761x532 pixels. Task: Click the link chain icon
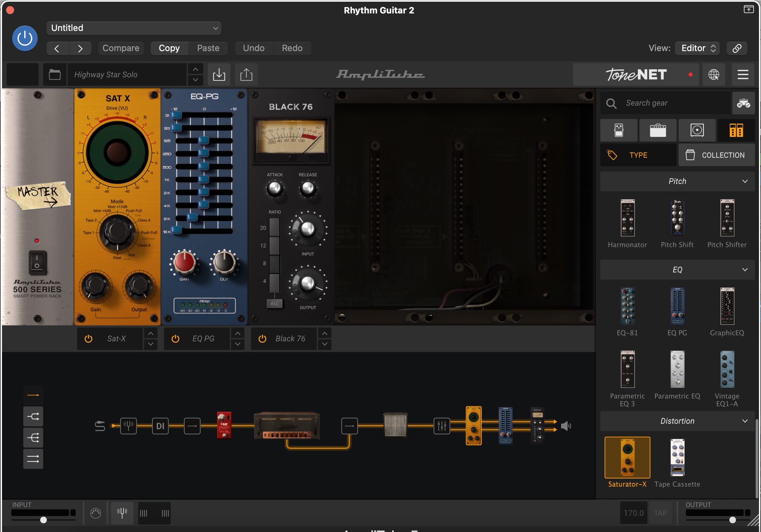tap(737, 48)
